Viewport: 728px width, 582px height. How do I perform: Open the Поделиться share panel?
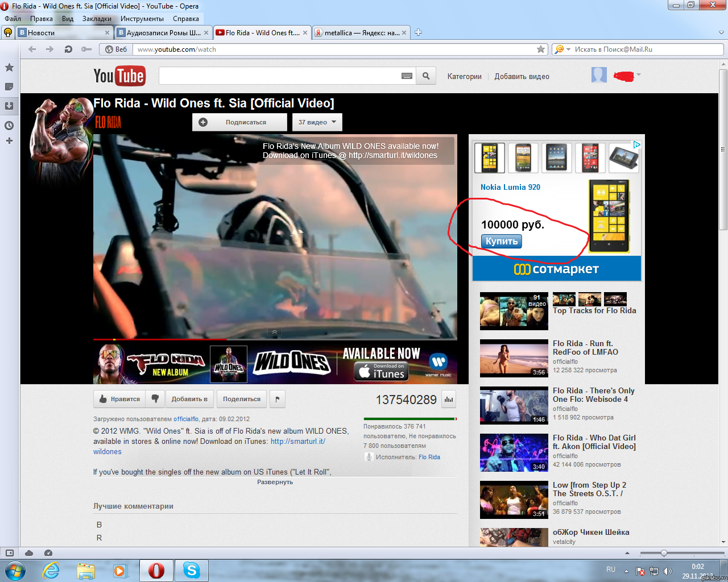tap(242, 399)
